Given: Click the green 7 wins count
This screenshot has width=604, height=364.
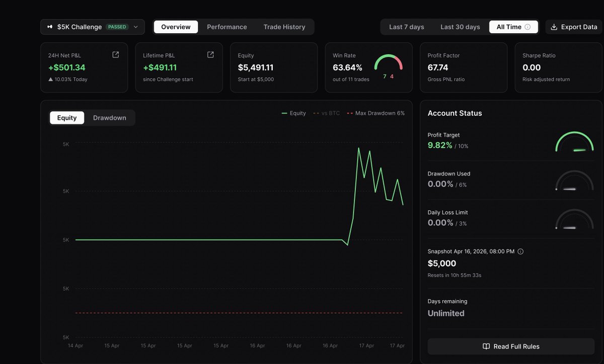Looking at the screenshot, I should [385, 76].
